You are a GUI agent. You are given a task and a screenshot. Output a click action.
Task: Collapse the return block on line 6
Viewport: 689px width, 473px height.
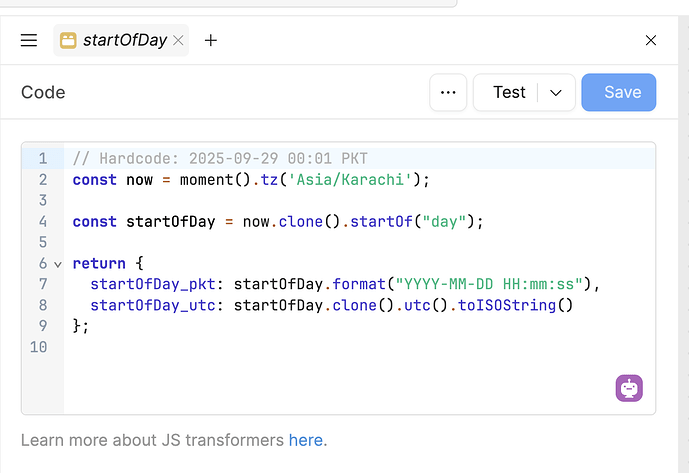[57, 264]
